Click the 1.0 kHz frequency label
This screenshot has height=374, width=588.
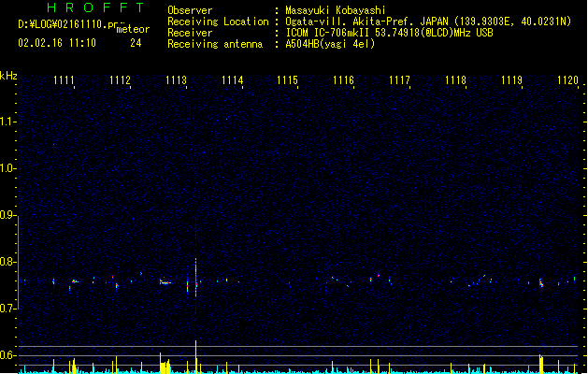[7, 168]
